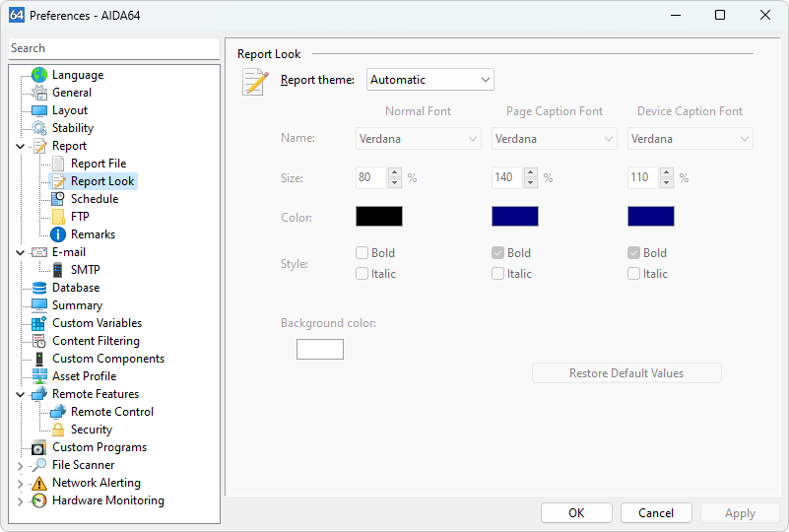Viewport: 789px width, 532px height.
Task: Click the Database icon in tree
Action: (x=39, y=288)
